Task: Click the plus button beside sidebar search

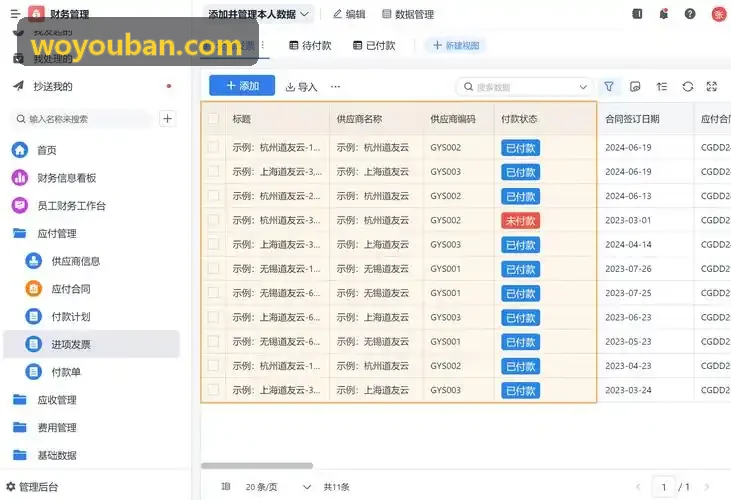Action: [x=167, y=119]
